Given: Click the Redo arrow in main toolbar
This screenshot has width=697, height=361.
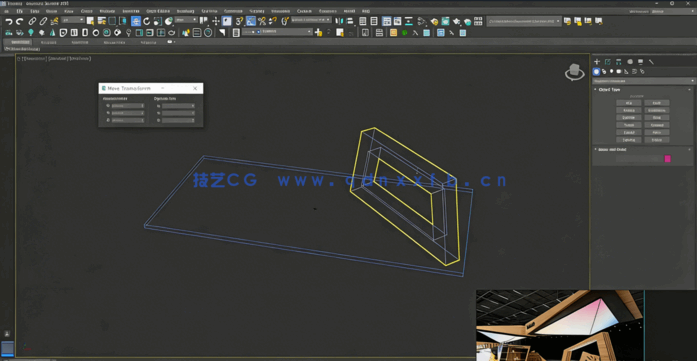Looking at the screenshot, I should click(20, 21).
